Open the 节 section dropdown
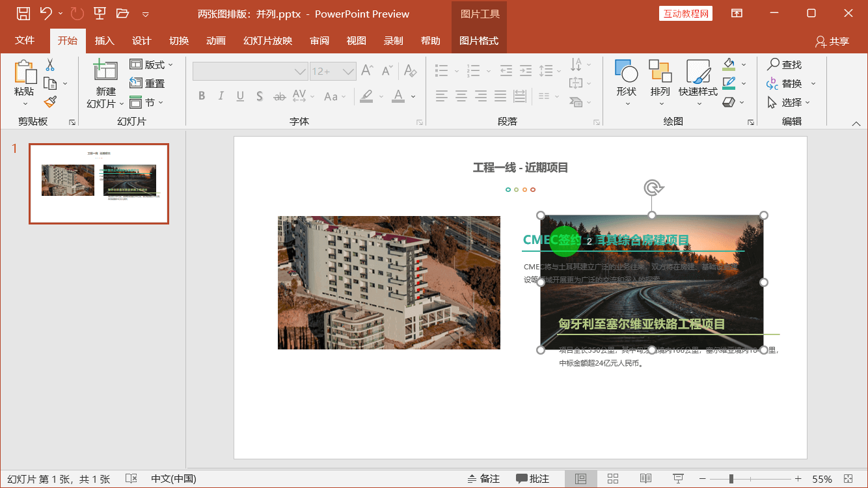Image resolution: width=868 pixels, height=488 pixels. tap(146, 102)
